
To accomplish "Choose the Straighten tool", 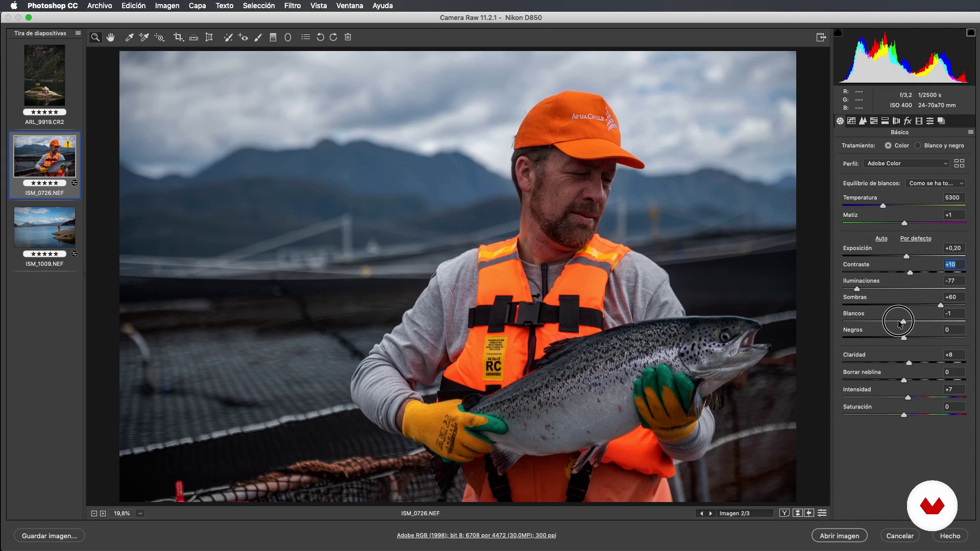I will coord(193,37).
